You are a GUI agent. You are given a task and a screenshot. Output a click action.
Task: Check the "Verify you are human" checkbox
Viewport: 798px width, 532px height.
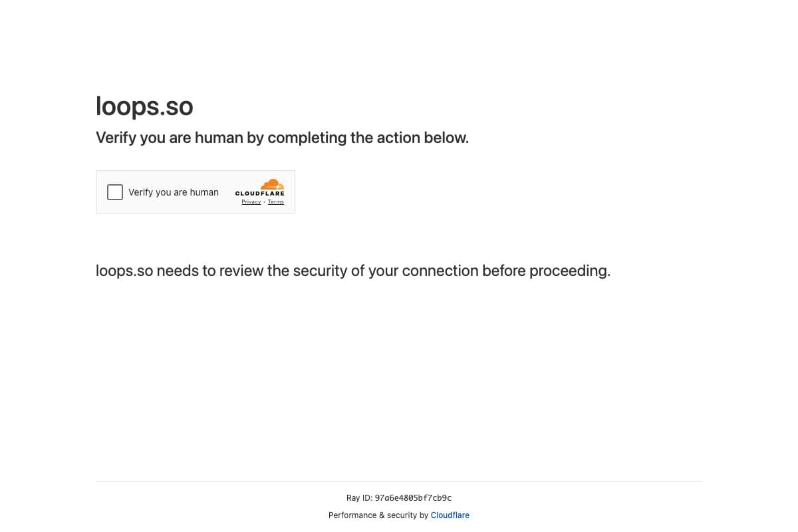[x=115, y=192]
